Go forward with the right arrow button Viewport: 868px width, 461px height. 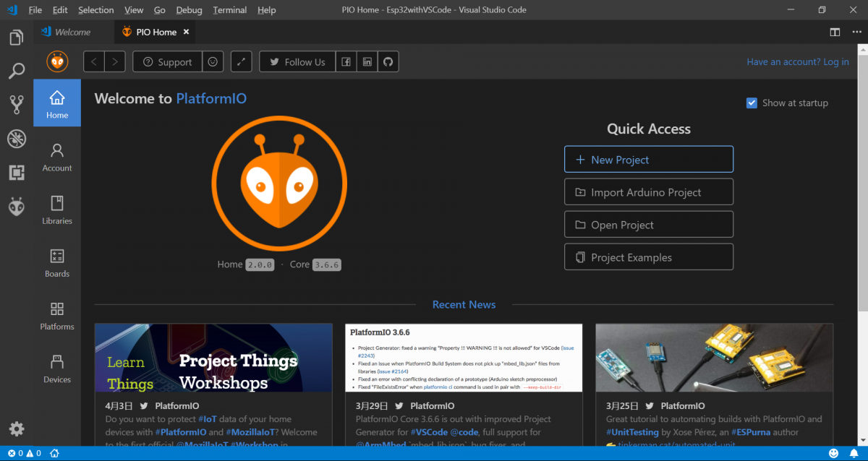(115, 62)
